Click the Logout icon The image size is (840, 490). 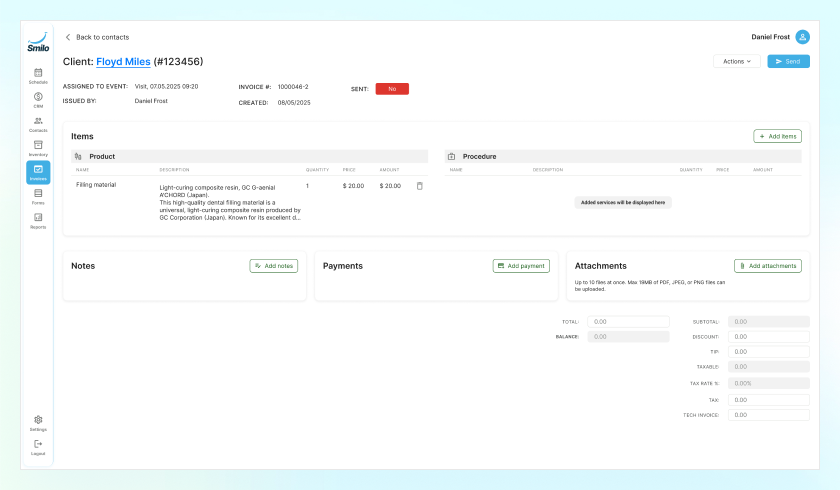pos(38,444)
